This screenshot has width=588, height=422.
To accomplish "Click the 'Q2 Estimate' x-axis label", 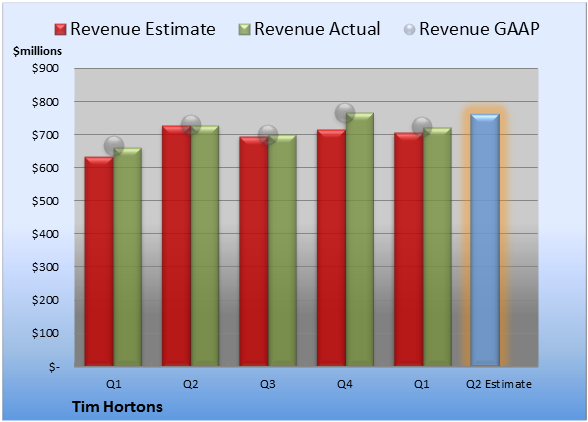I will pyautogui.click(x=499, y=384).
